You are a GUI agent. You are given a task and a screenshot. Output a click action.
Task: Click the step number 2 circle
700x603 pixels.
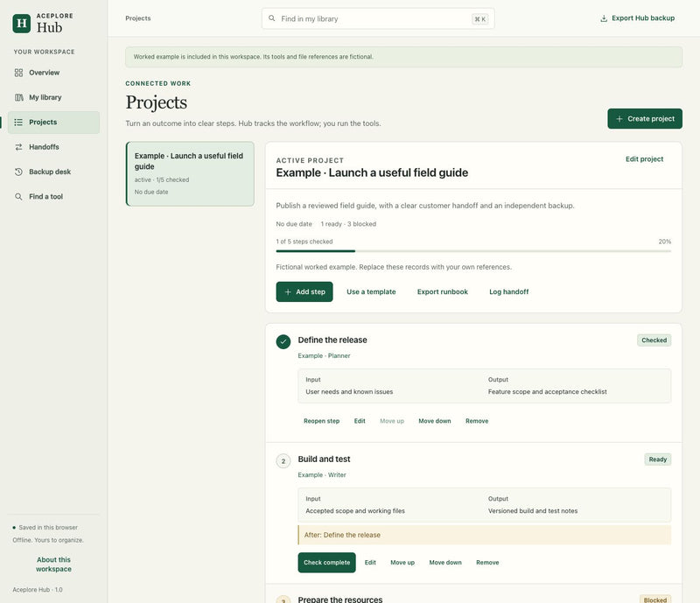(x=283, y=461)
